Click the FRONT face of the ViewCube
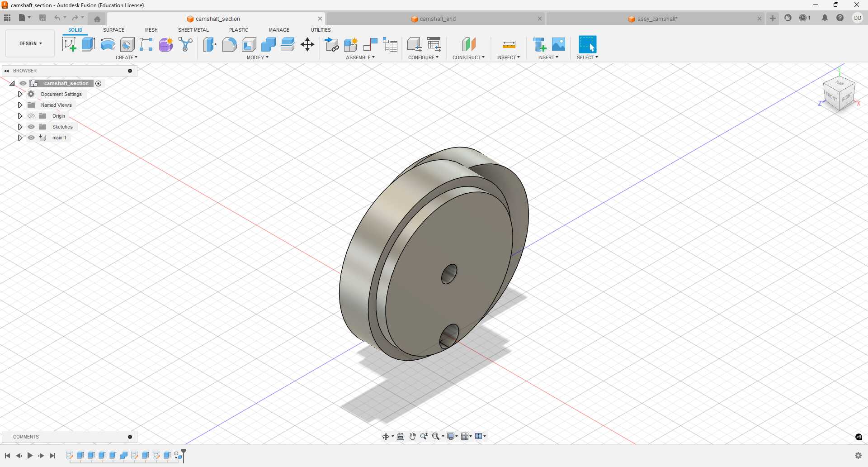This screenshot has height=467, width=868. pyautogui.click(x=831, y=97)
